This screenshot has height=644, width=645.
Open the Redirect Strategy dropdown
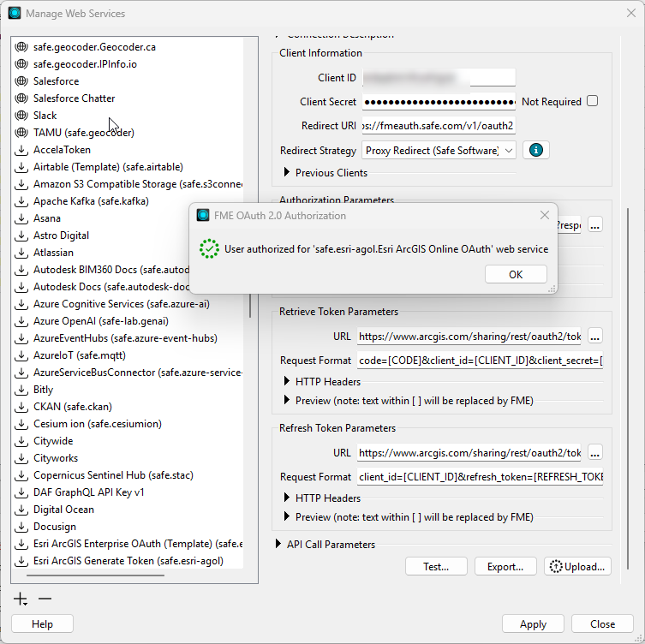[x=439, y=151]
